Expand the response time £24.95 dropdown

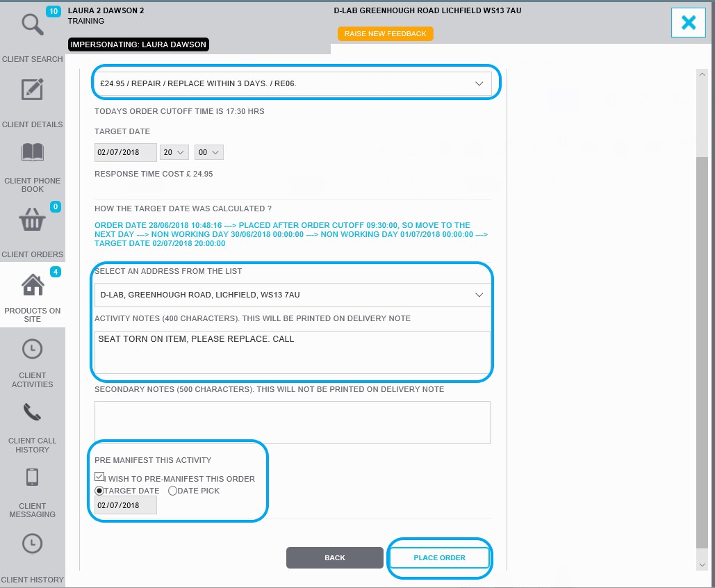pos(293,83)
